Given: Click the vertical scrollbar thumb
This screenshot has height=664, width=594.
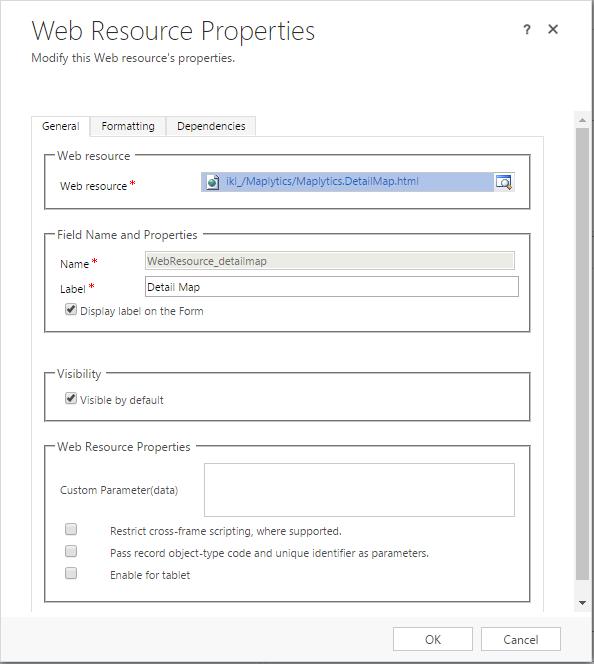Looking at the screenshot, I should click(x=583, y=354).
